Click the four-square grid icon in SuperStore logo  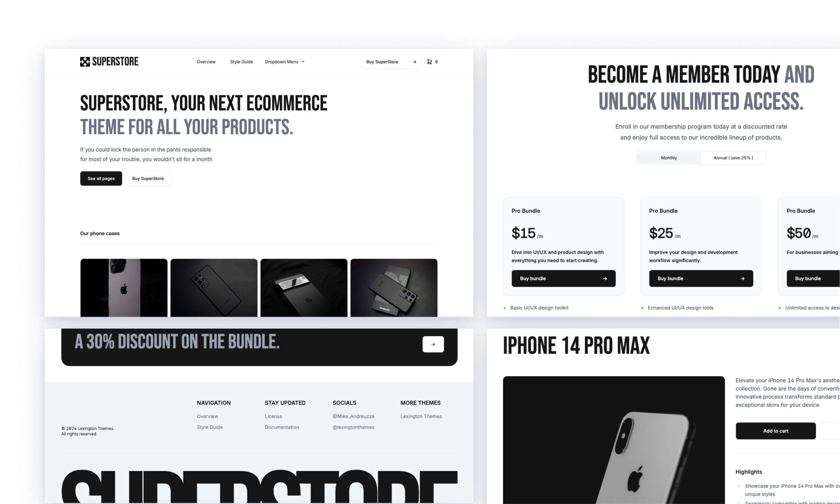[x=84, y=61]
